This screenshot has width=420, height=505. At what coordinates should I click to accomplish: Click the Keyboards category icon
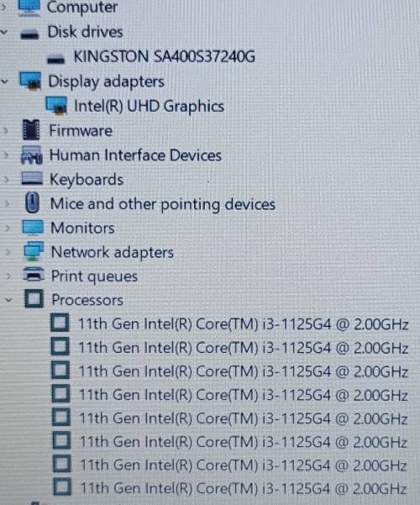tap(32, 178)
